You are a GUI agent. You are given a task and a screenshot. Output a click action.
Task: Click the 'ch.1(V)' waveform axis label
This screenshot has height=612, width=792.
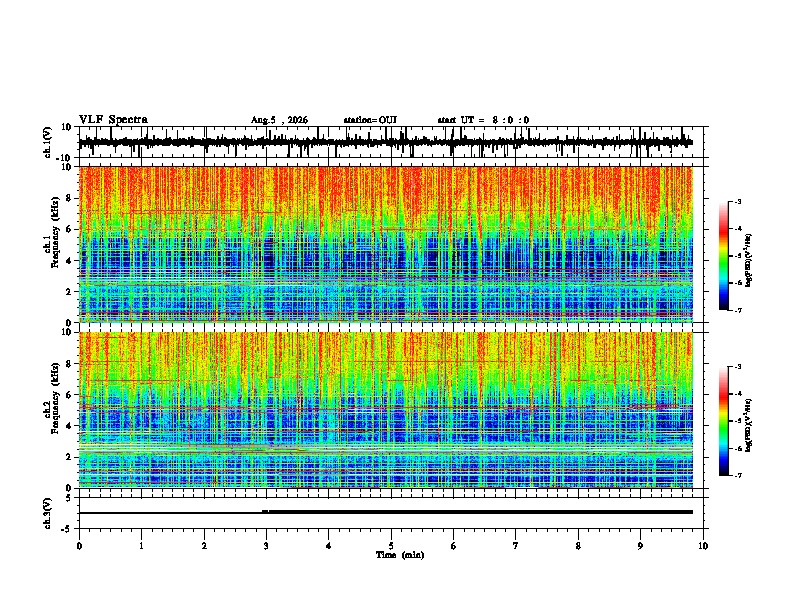coord(48,142)
